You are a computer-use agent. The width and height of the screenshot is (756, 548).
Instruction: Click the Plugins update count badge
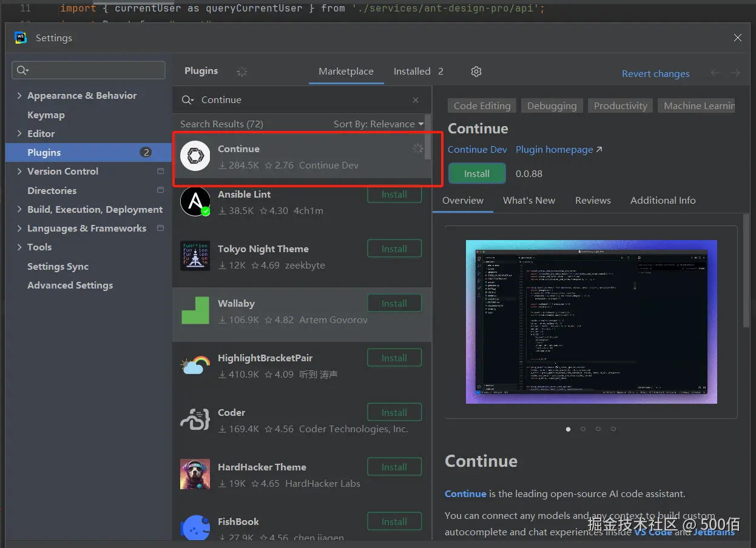point(146,152)
